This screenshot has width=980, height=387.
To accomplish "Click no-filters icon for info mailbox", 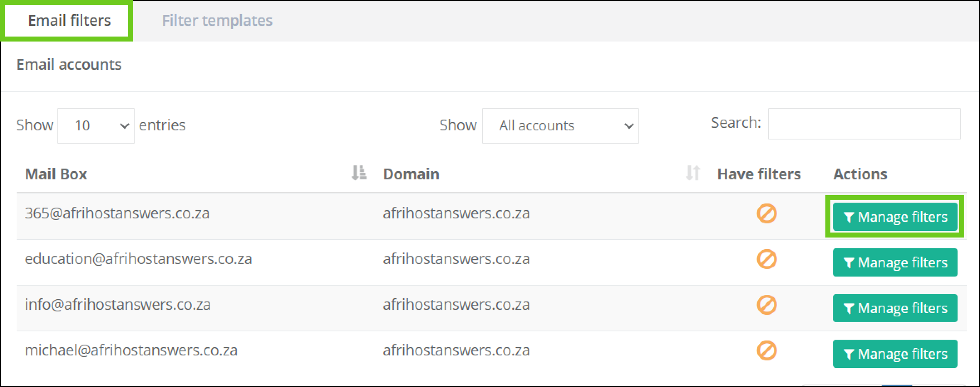I will [x=766, y=305].
